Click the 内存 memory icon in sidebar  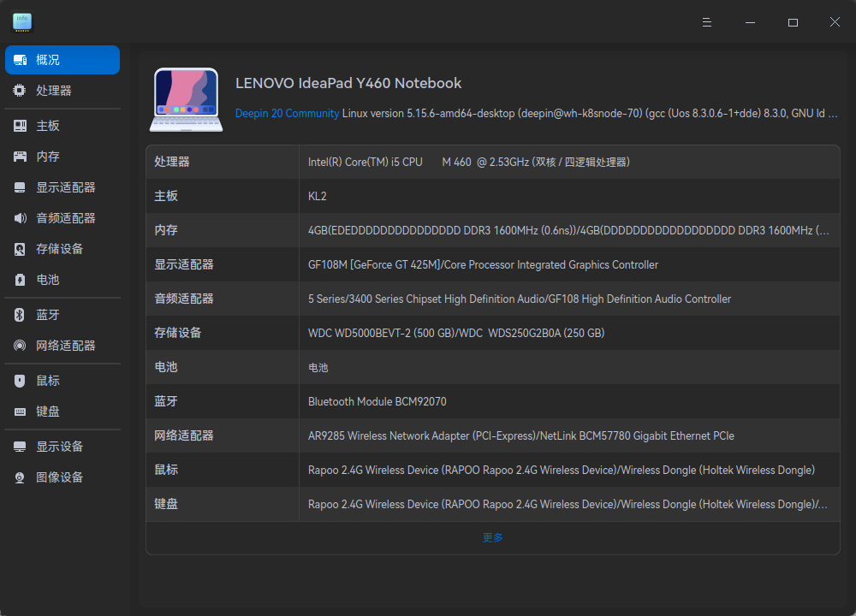pyautogui.click(x=21, y=157)
